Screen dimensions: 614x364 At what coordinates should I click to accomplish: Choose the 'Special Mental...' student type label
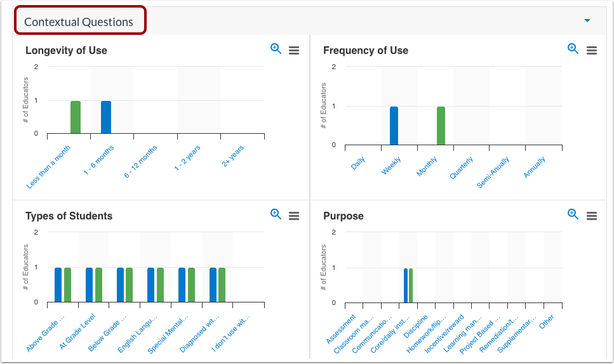168,334
